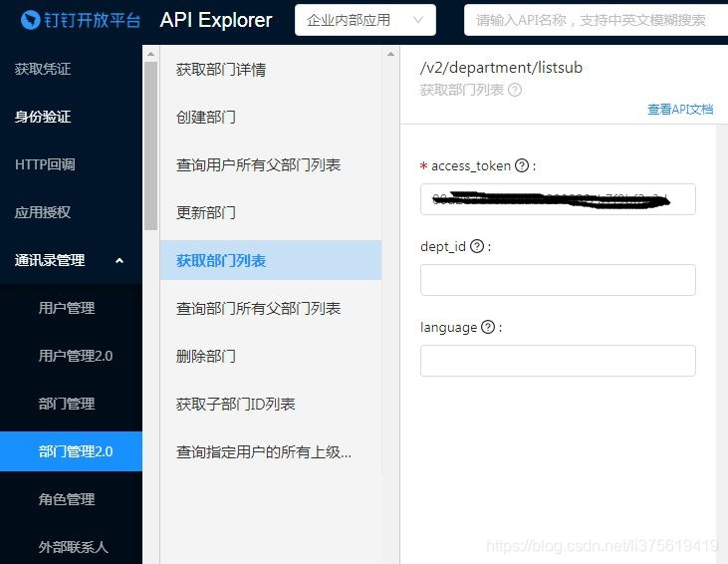728x564 pixels.
Task: Click the dept_id input field
Action: [558, 280]
